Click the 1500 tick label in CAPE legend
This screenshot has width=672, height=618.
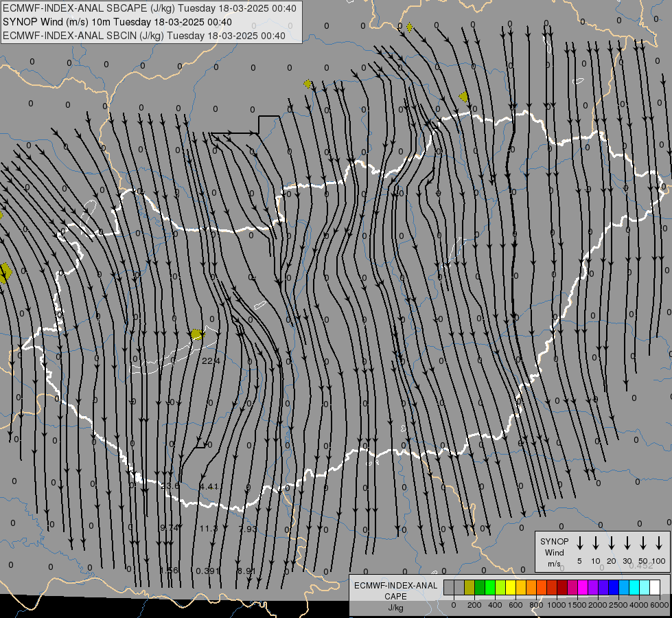[x=577, y=605]
